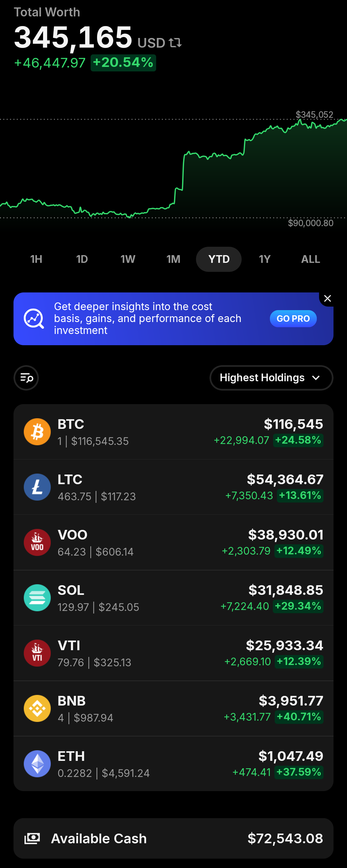This screenshot has height=868, width=347.
Task: Tap the portfolio value chart line
Action: [x=173, y=169]
